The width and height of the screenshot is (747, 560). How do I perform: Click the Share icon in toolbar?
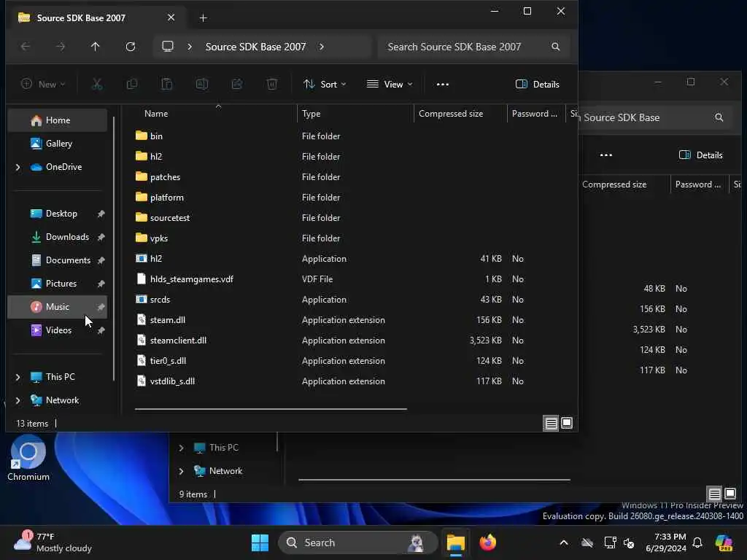point(237,85)
